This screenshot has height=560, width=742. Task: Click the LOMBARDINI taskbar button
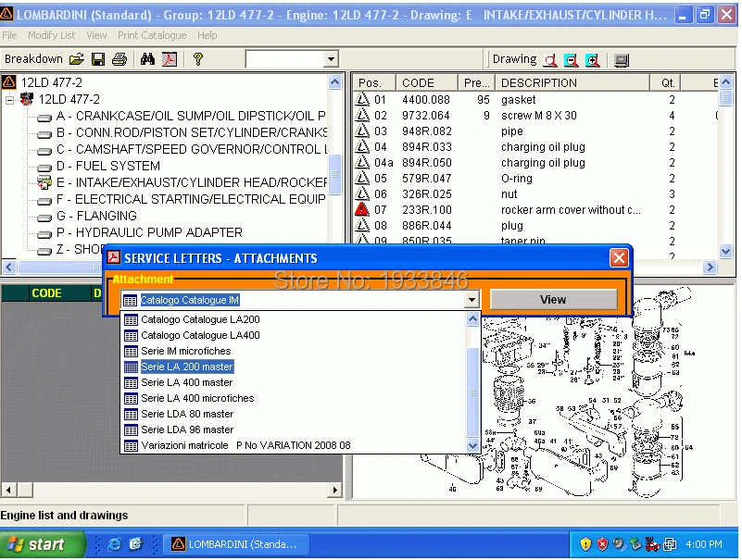[x=236, y=544]
